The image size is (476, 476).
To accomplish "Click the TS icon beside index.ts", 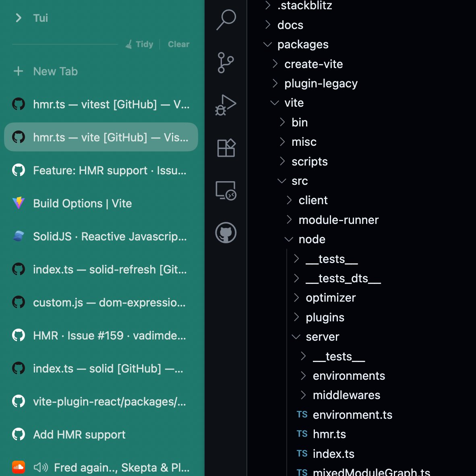I will (302, 453).
